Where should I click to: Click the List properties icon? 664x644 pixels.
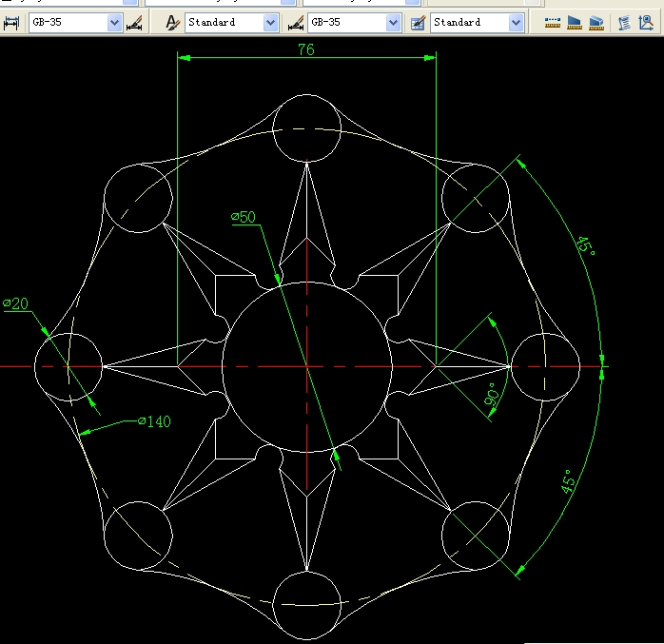pos(624,23)
